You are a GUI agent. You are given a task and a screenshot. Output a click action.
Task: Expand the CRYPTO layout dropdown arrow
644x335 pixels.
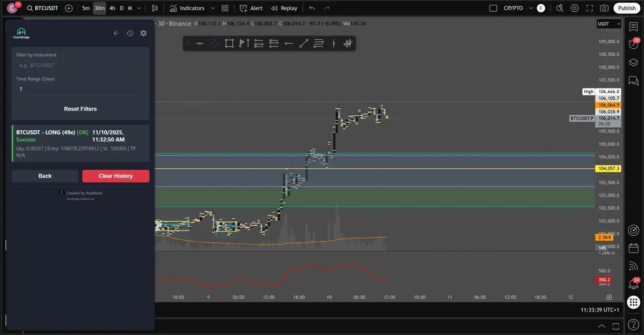[x=531, y=8]
